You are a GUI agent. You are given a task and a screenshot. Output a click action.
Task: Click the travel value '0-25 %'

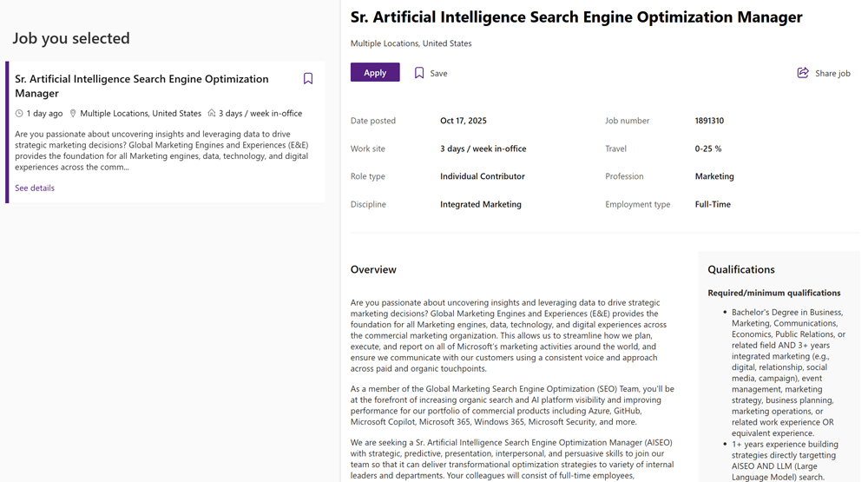(x=708, y=149)
